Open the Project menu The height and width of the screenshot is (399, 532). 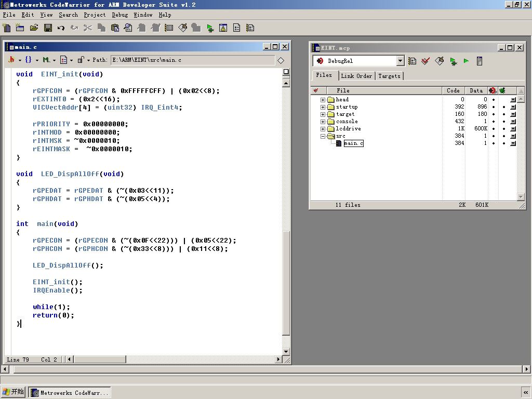[95, 15]
